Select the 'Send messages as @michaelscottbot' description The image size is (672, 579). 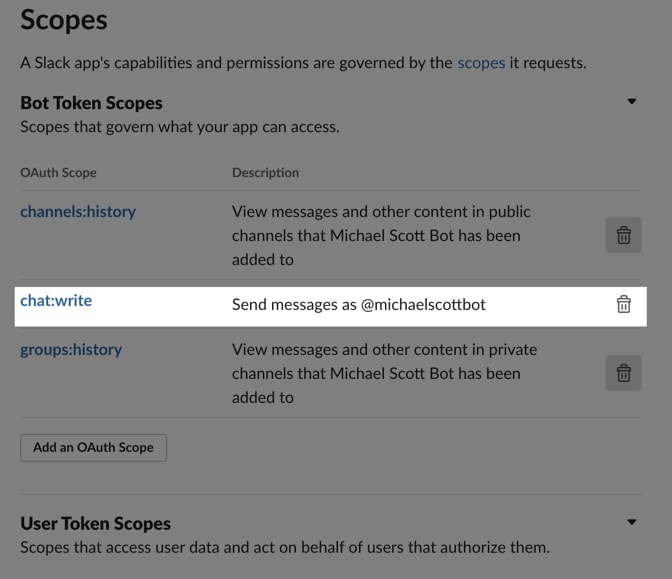359,305
